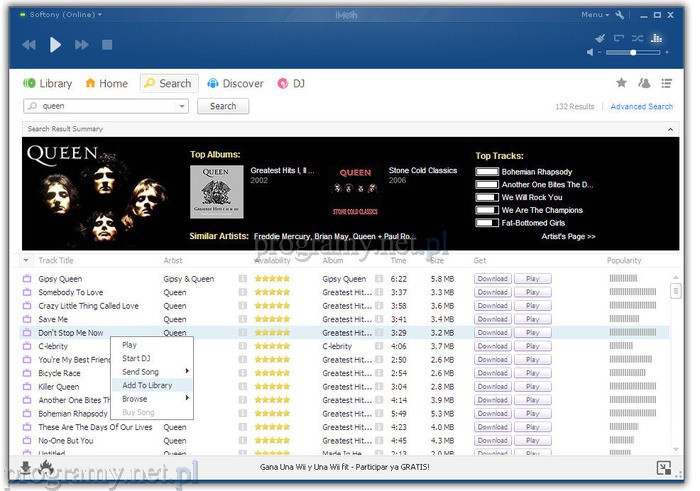The height and width of the screenshot is (491, 700).
Task: Click the Advanced Search link
Action: [x=641, y=107]
